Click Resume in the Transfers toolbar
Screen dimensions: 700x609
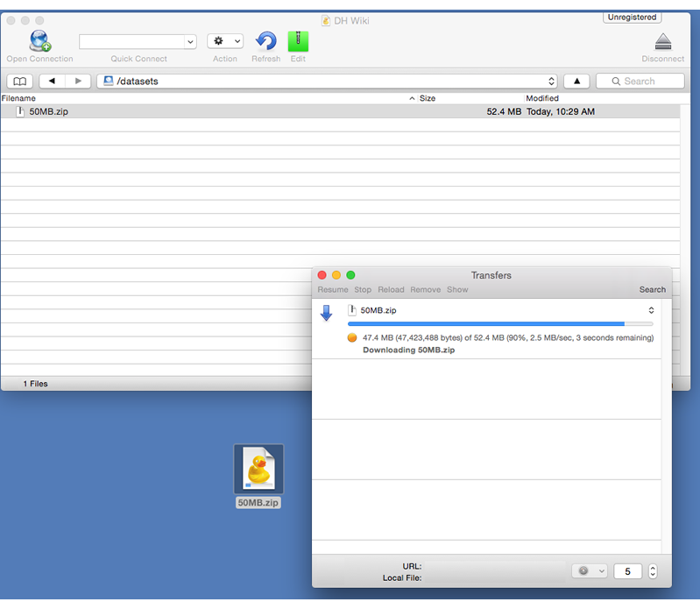(332, 289)
